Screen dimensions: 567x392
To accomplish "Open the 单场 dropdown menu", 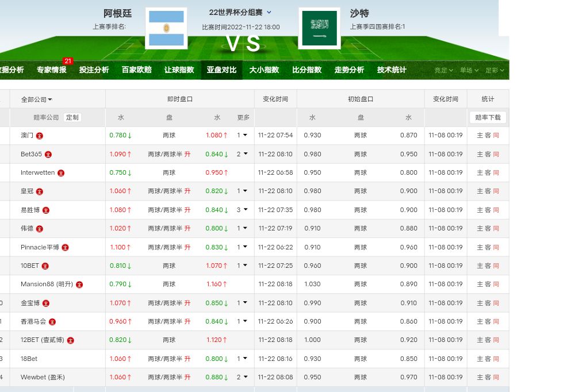I will [469, 70].
